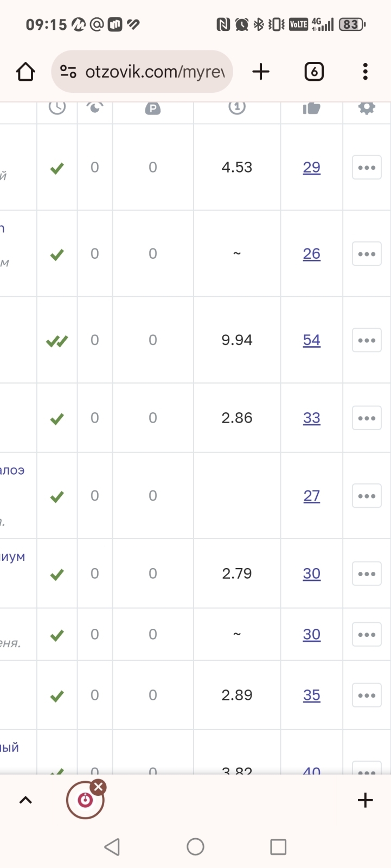Click the gear settings column header icon
The width and height of the screenshot is (391, 868).
367,108
